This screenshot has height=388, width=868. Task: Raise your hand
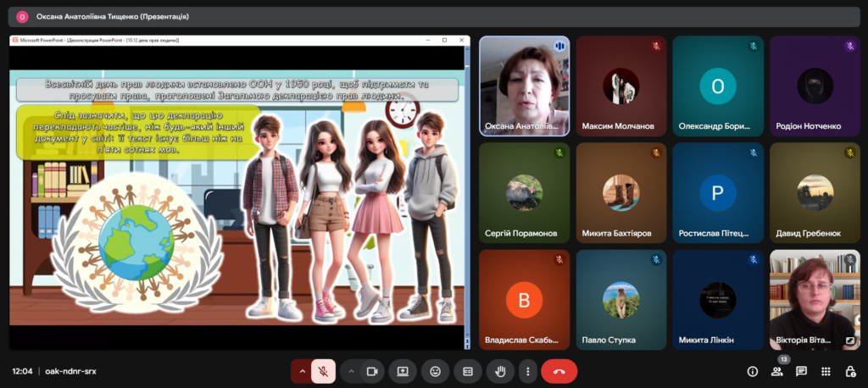tap(500, 371)
